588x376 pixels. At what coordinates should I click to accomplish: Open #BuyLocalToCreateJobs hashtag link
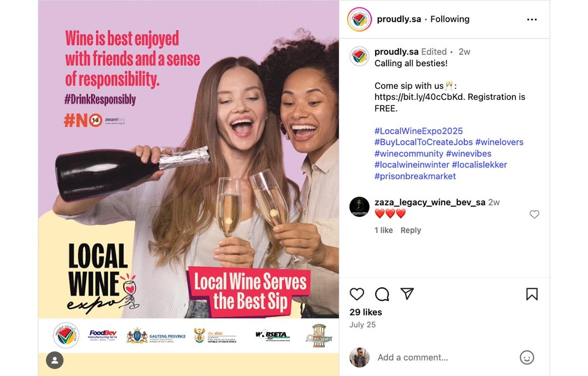pos(424,142)
